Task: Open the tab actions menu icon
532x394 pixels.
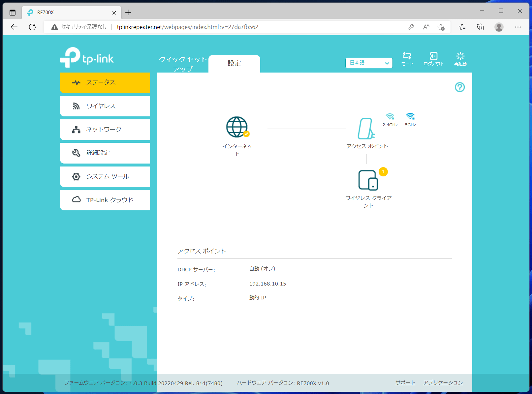Action: 13,13
